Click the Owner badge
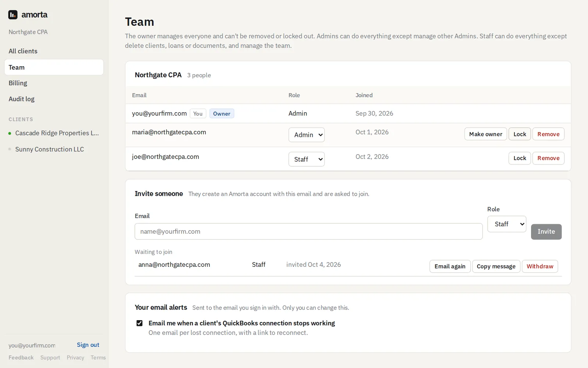 (x=222, y=114)
